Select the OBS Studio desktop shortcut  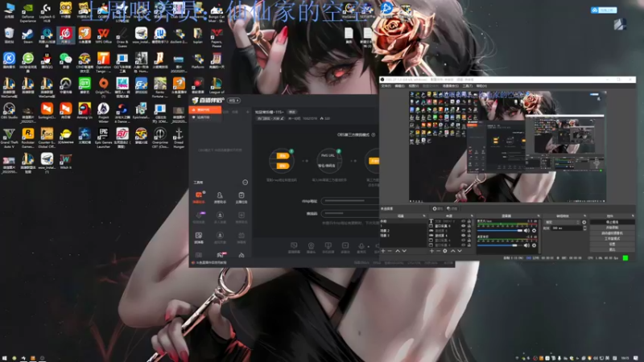coord(9,111)
